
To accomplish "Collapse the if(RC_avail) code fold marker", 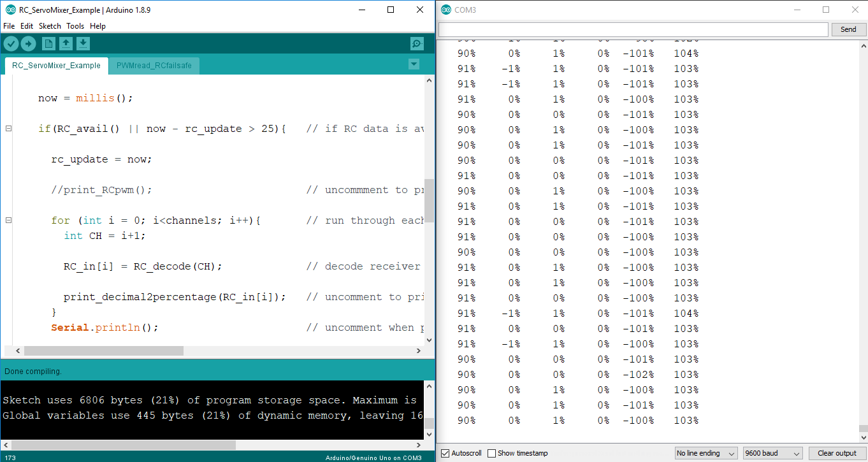I will click(8, 128).
